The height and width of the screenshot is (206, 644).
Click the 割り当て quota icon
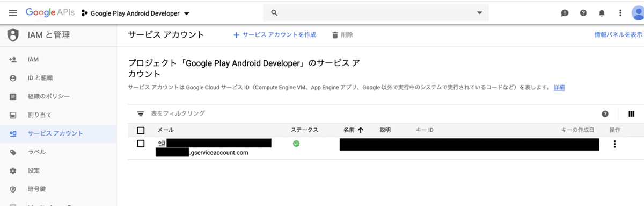click(13, 115)
